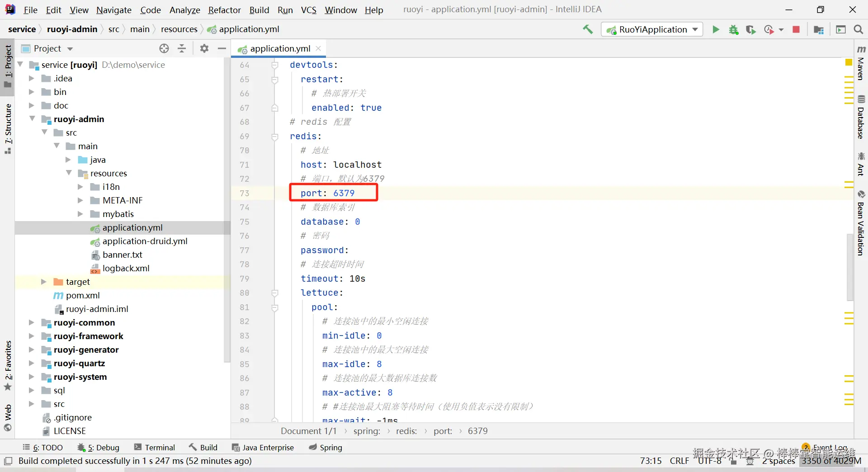Click the editor vertical scrollbar thumb
Screen dimensions: 868x472
(850, 267)
